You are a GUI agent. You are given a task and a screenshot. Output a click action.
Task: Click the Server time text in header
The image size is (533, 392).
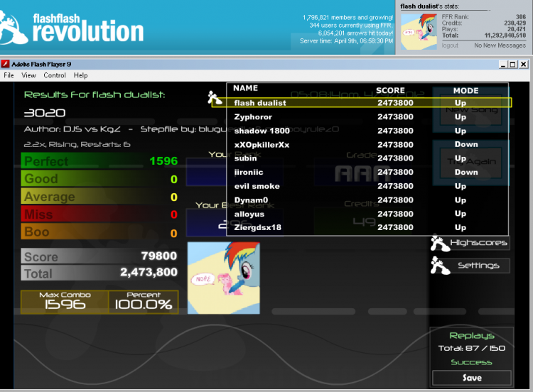click(x=346, y=41)
